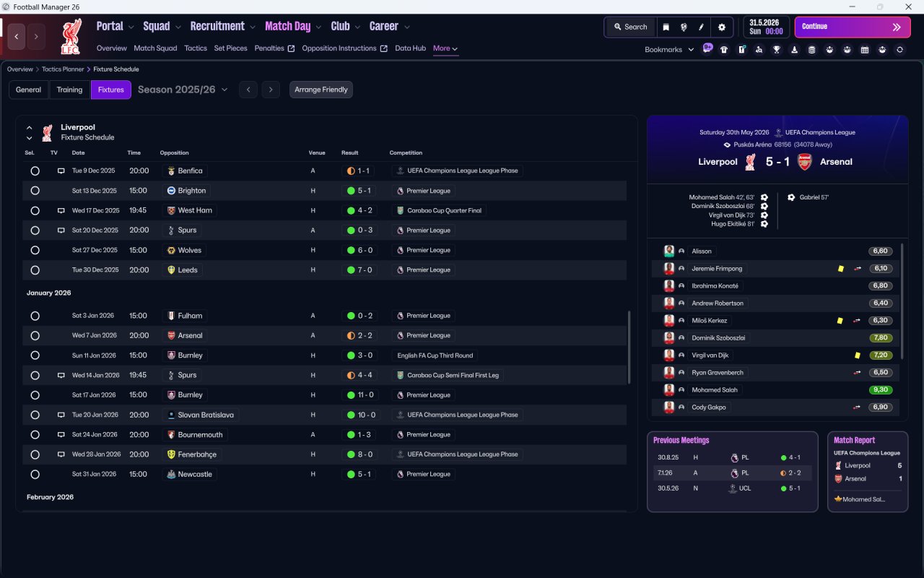The image size is (924, 578).
Task: Select the Fulham fixture radio button
Action: click(x=35, y=316)
